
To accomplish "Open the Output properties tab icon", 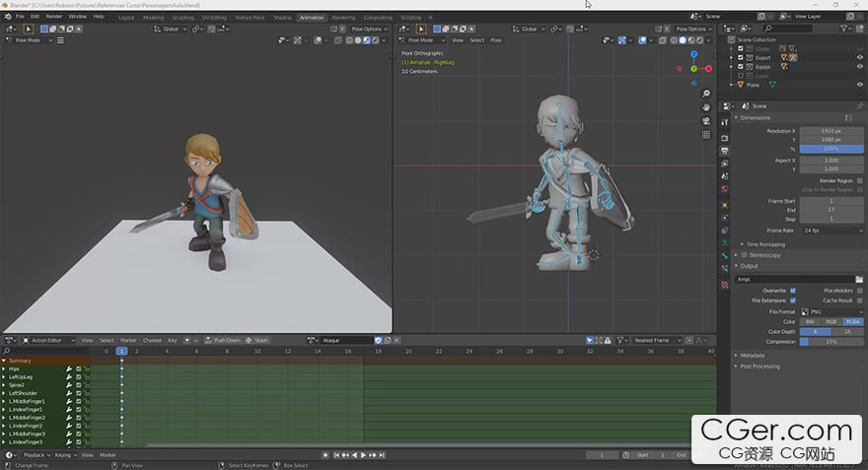I will click(725, 151).
